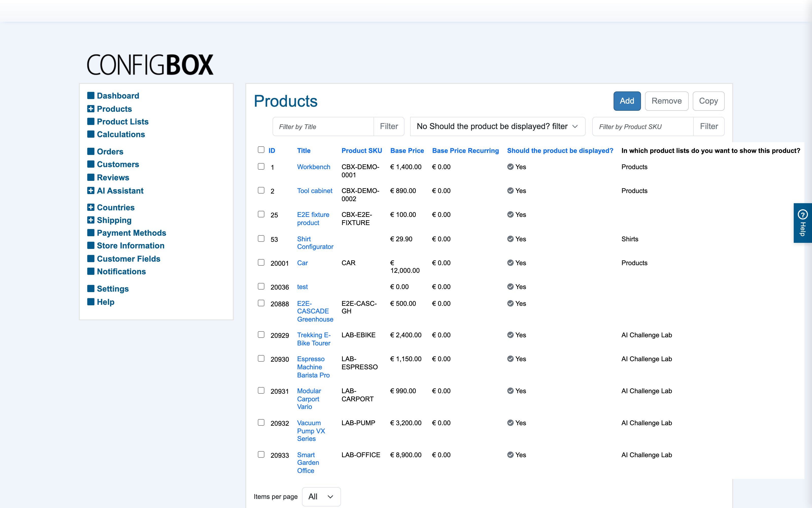Viewport: 812px width, 508px height.
Task: Click the Orders square icon
Action: click(91, 152)
